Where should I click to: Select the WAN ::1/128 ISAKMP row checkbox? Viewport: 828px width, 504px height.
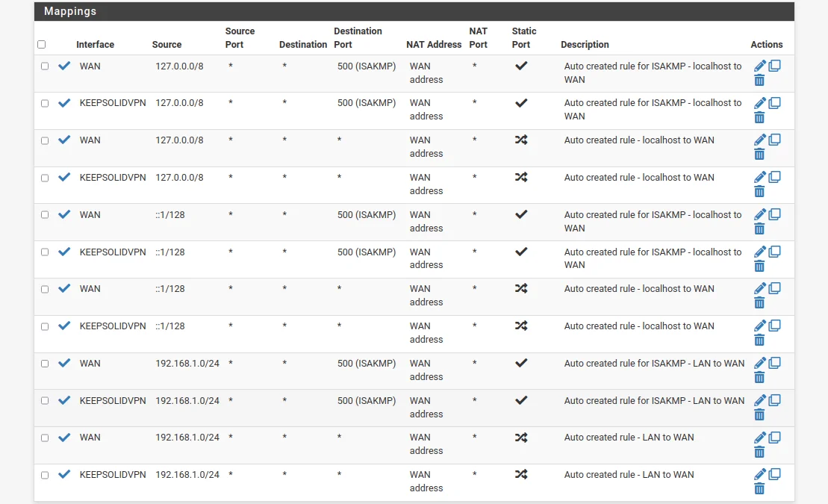45,215
